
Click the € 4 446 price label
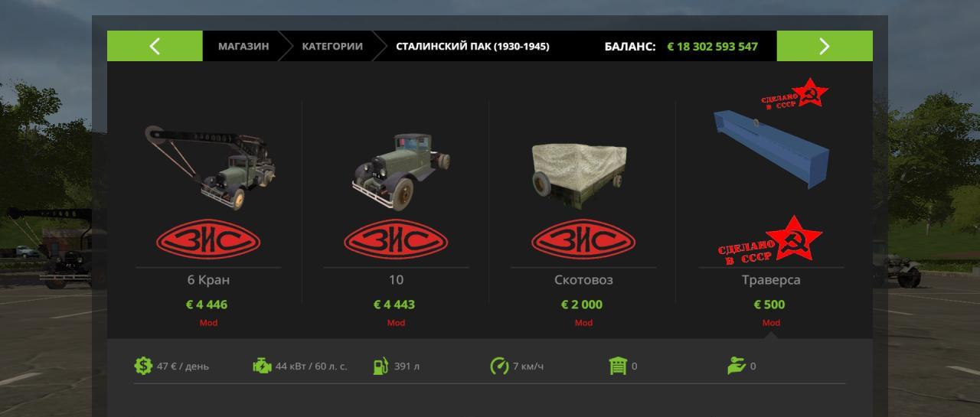207,305
